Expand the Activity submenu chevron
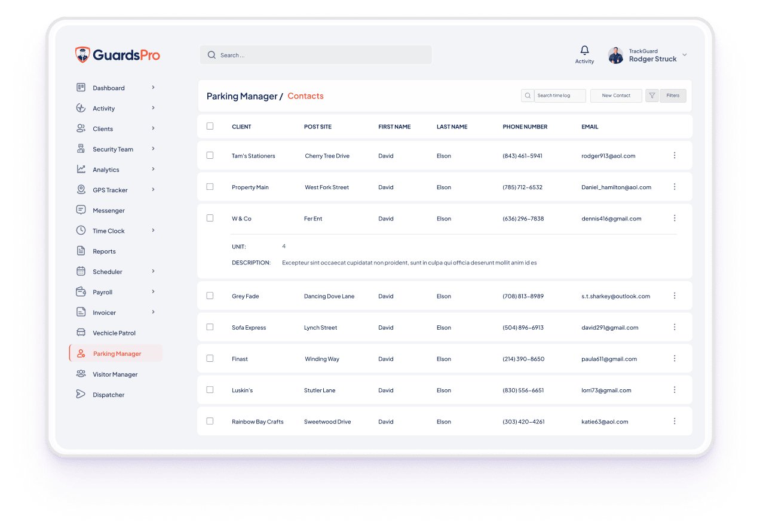Viewport: 760px width, 532px height. [153, 108]
